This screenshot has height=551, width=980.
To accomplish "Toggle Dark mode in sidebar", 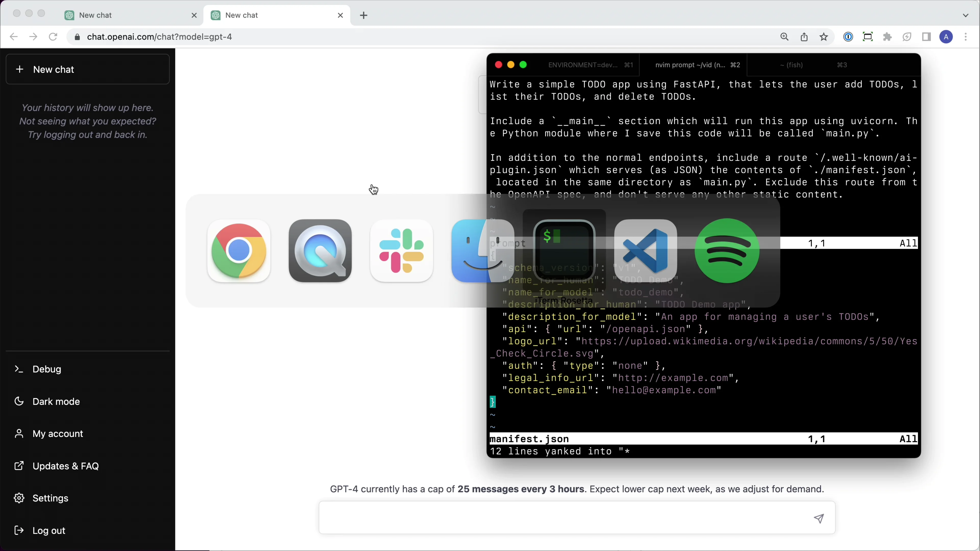I will coord(56,402).
